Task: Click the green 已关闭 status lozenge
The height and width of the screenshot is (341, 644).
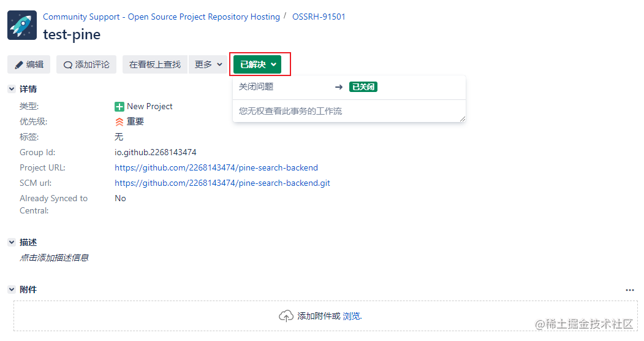Action: click(363, 86)
